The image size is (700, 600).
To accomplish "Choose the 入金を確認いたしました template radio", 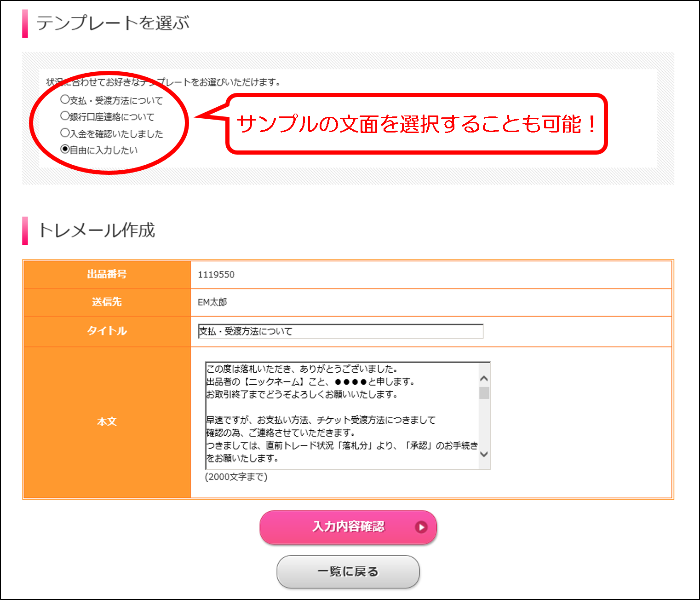I will click(65, 133).
